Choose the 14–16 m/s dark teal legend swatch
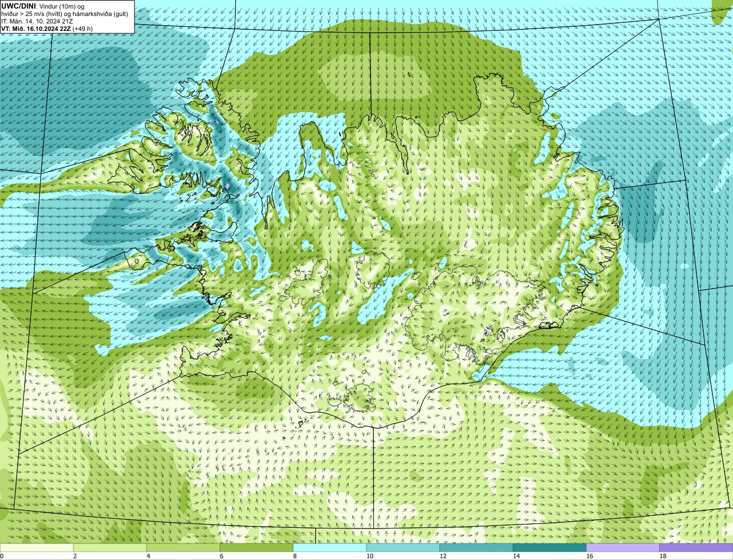This screenshot has height=560, width=733. point(550,547)
